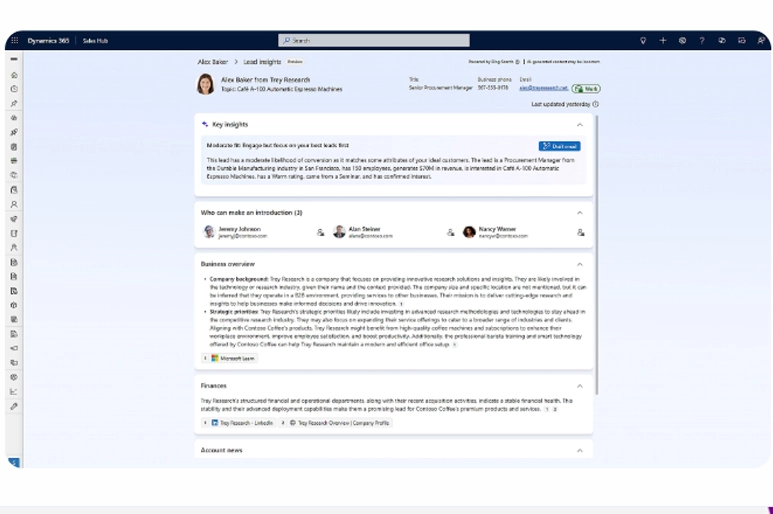773x514 pixels.
Task: Click the pencil icon in the sidebar
Action: (x=14, y=406)
